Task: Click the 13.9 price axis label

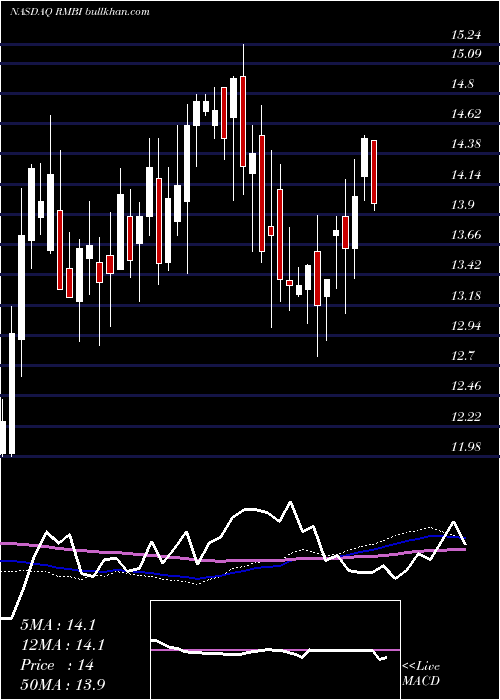Action: (x=463, y=205)
